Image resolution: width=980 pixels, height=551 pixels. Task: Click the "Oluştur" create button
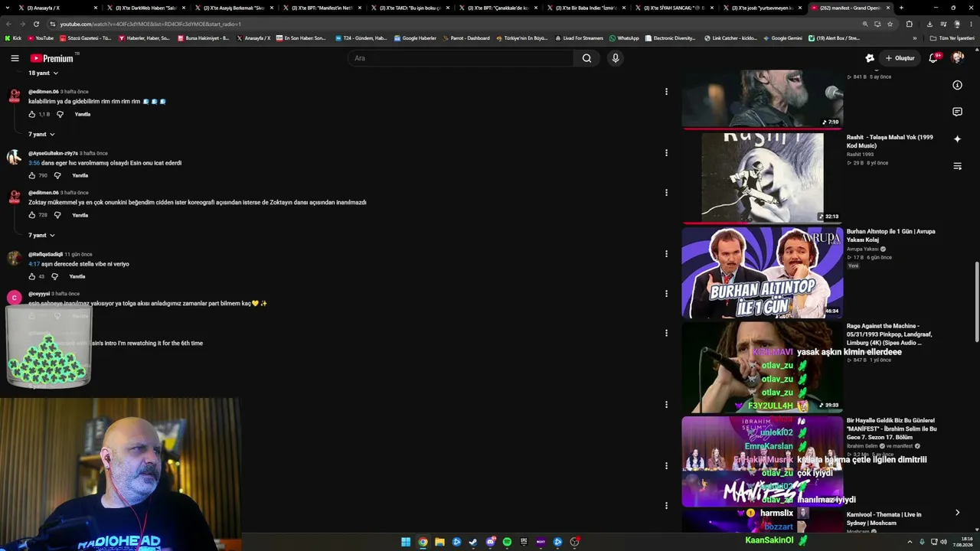pos(900,58)
